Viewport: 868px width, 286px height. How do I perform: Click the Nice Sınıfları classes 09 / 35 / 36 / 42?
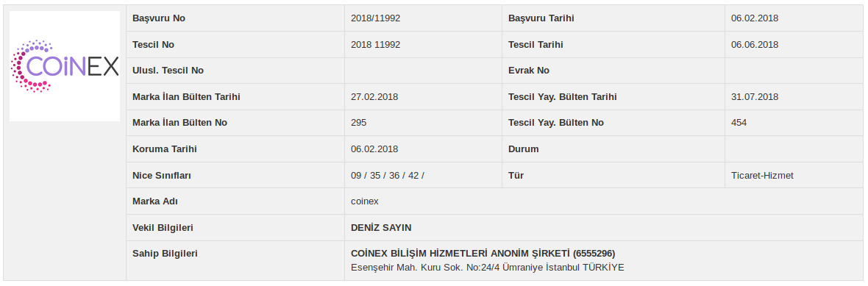point(388,176)
